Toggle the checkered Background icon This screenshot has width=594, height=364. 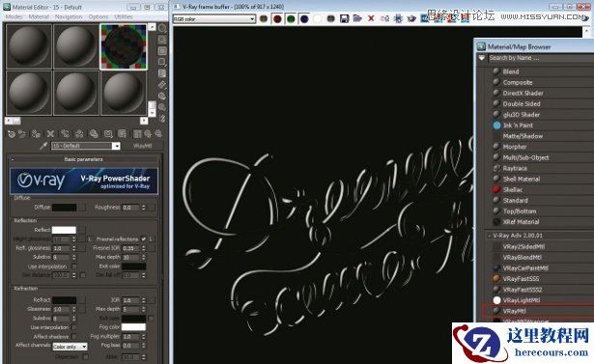162,51
